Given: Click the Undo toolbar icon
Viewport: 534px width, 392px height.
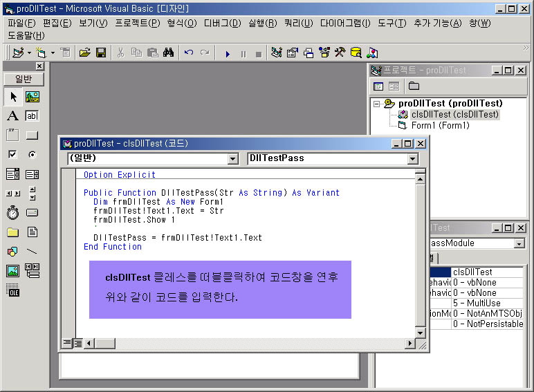Looking at the screenshot, I should point(189,53).
